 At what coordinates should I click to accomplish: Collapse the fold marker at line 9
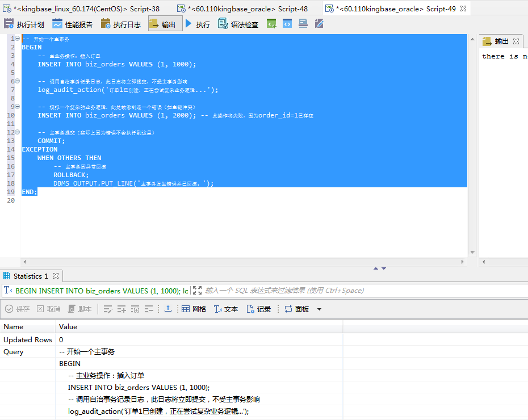17,107
